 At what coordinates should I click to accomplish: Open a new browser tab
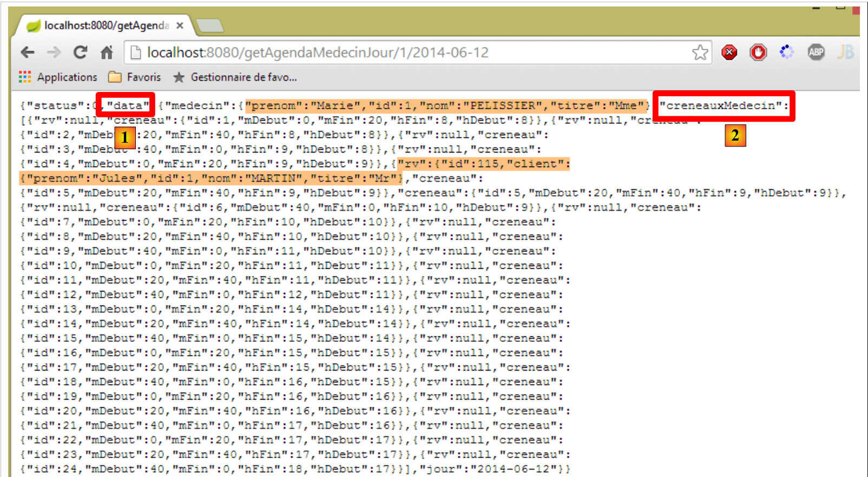[x=209, y=25]
